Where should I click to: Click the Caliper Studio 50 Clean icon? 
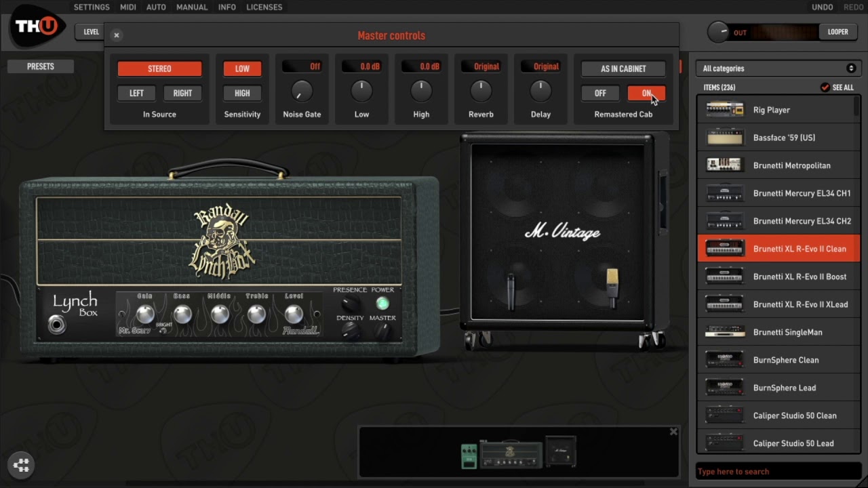(x=724, y=415)
